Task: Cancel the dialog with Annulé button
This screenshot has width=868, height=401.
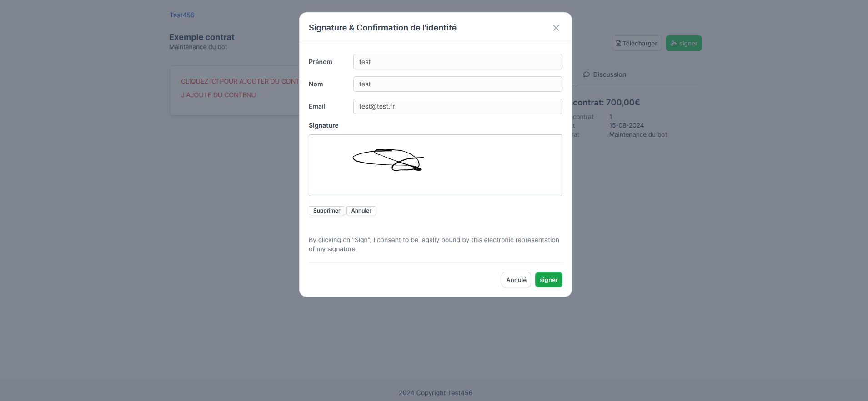Action: [x=516, y=280]
